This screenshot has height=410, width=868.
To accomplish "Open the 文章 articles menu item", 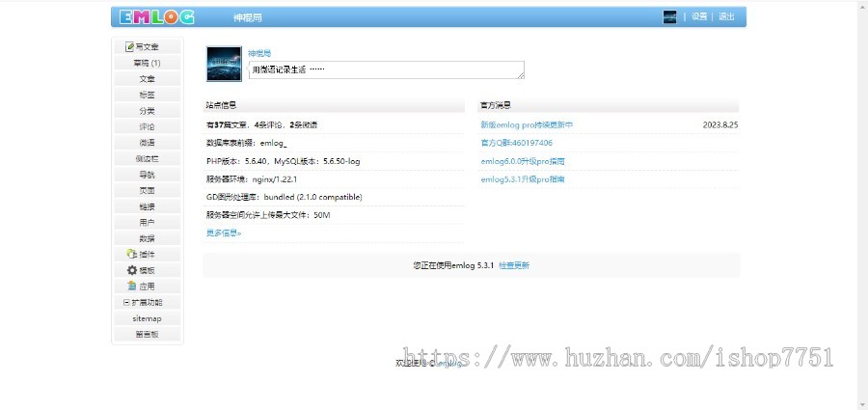I will [x=148, y=79].
